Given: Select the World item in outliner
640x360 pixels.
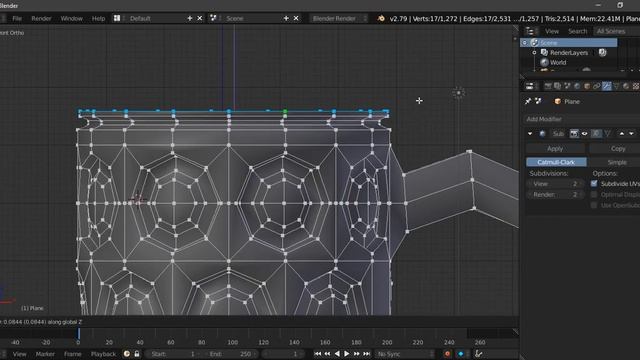Looking at the screenshot, I should coord(558,62).
